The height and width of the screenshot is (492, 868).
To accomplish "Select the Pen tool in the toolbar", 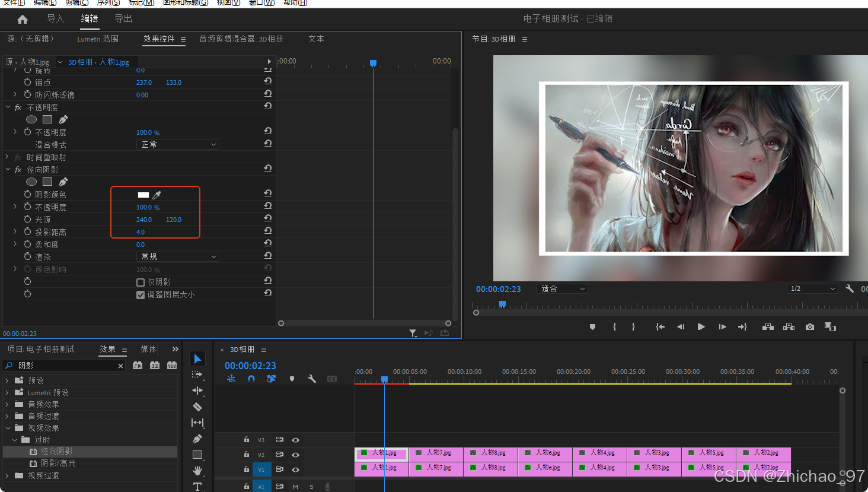I will tap(197, 439).
